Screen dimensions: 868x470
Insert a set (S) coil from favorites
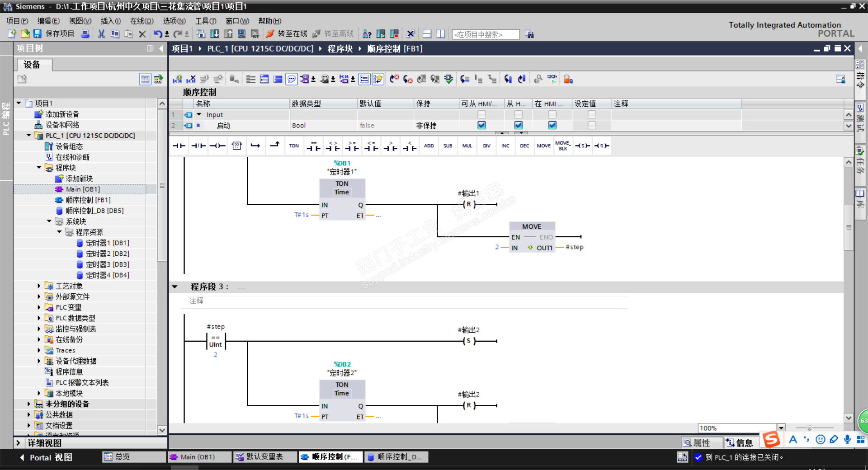coord(582,146)
